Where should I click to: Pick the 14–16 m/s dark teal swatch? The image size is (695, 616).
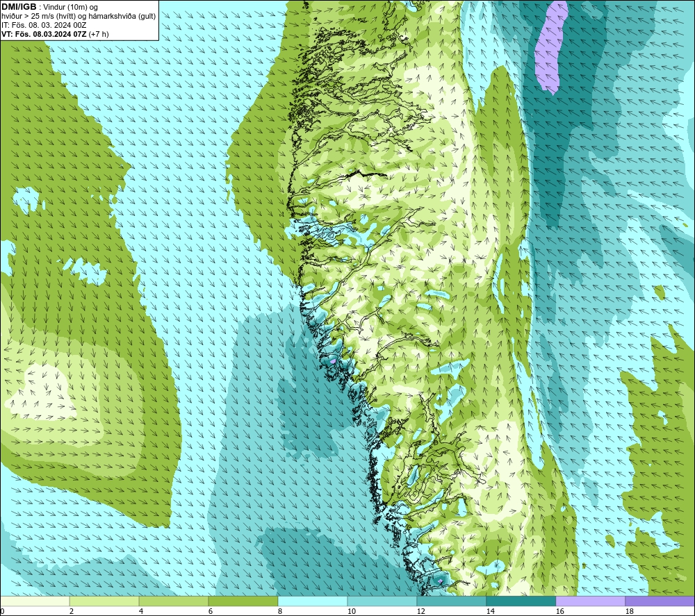point(521,601)
